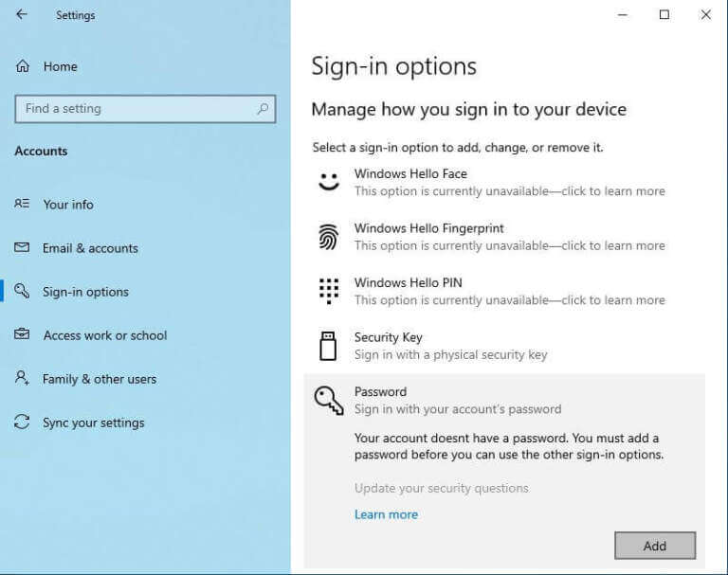Viewport: 728px width, 575px height.
Task: Select Family & other users
Action: pyautogui.click(x=100, y=379)
